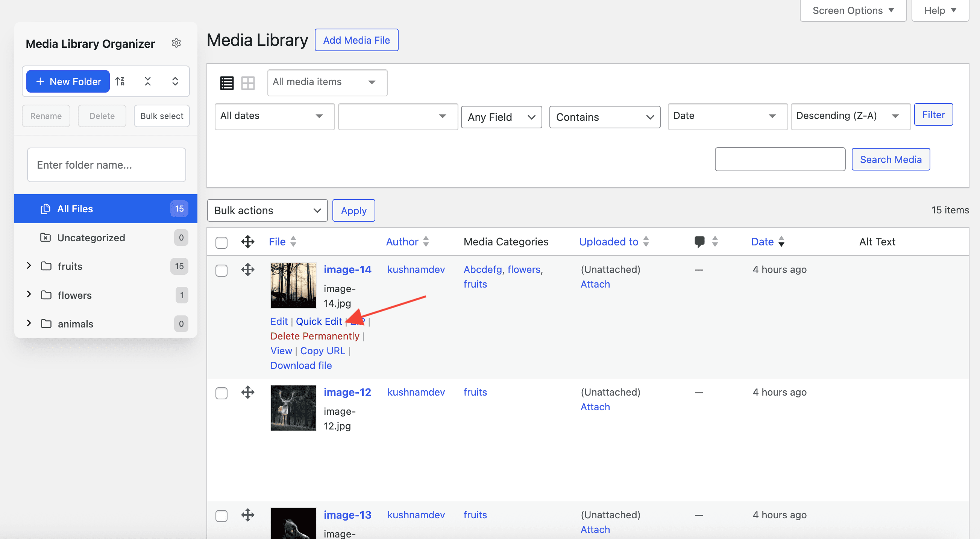The image size is (980, 539).
Task: Tick the checkbox for image-12
Action: pos(221,393)
